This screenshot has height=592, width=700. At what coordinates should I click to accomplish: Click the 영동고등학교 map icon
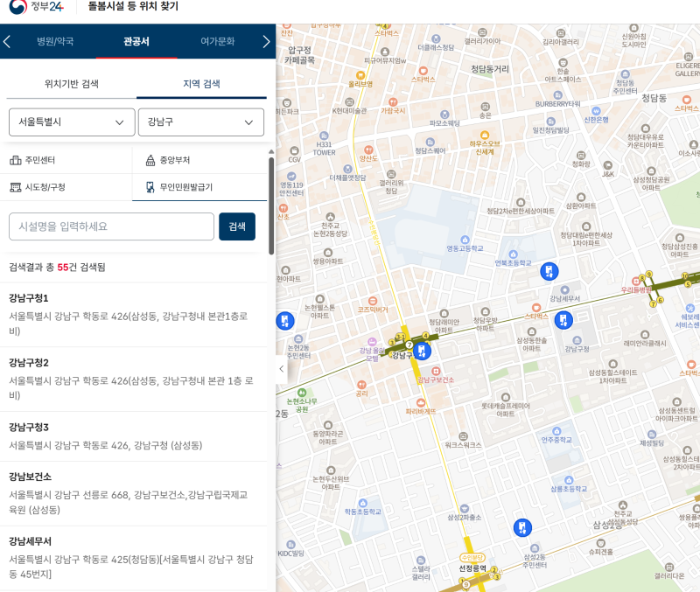click(x=465, y=240)
